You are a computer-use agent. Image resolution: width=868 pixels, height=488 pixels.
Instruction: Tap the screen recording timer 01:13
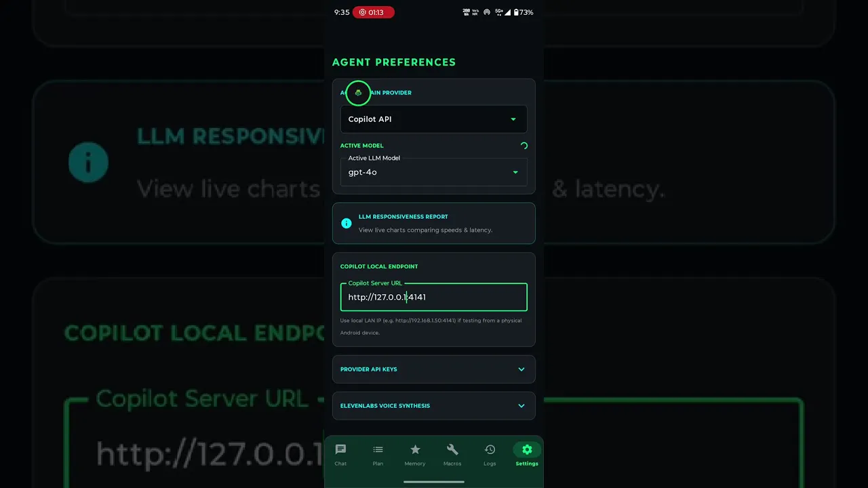point(372,12)
